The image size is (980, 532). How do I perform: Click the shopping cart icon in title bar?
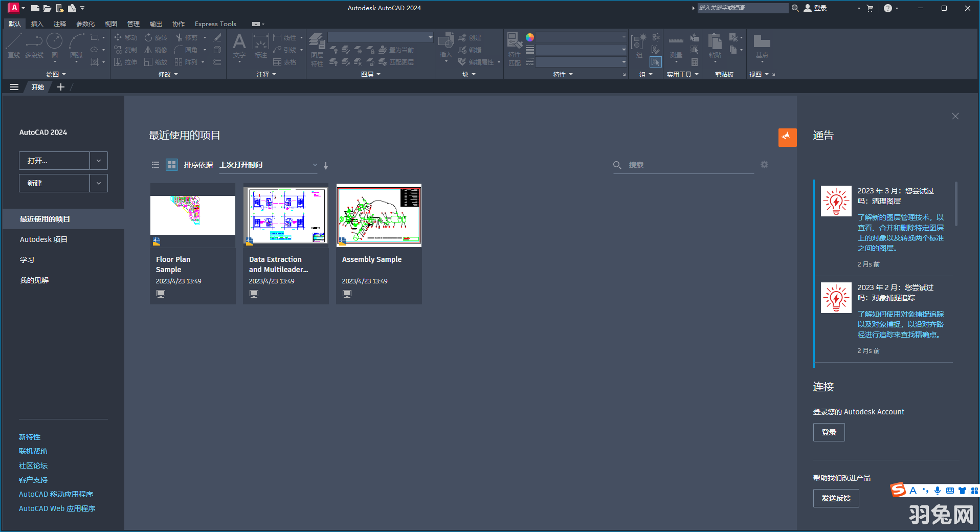(870, 8)
